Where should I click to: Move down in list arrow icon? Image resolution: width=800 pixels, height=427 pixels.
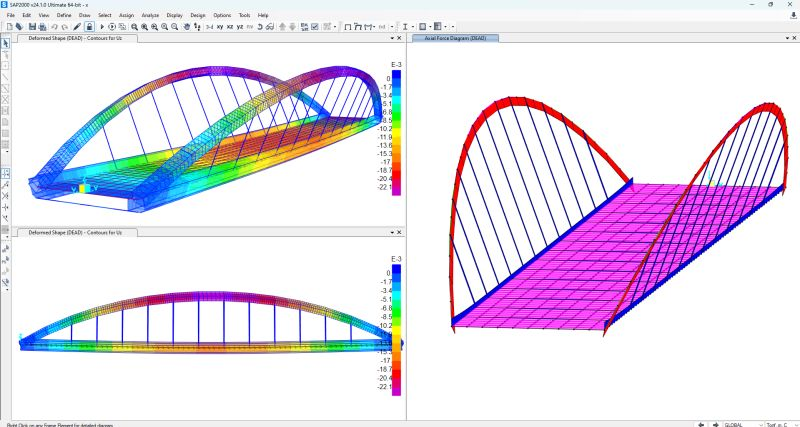point(292,27)
